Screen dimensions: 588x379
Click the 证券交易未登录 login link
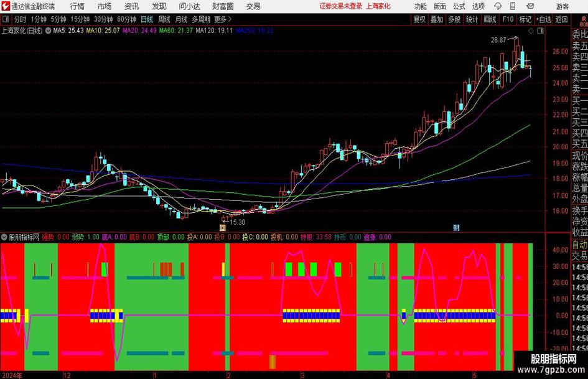[341, 6]
